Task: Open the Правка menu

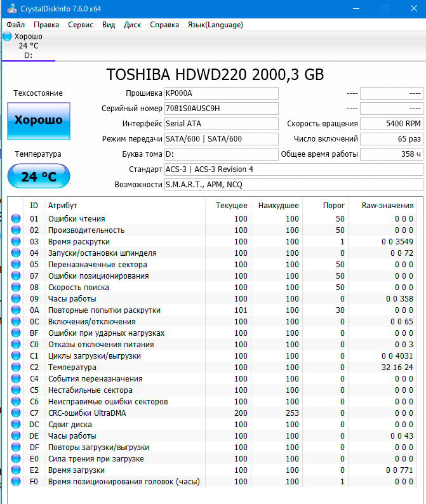Action: (46, 25)
